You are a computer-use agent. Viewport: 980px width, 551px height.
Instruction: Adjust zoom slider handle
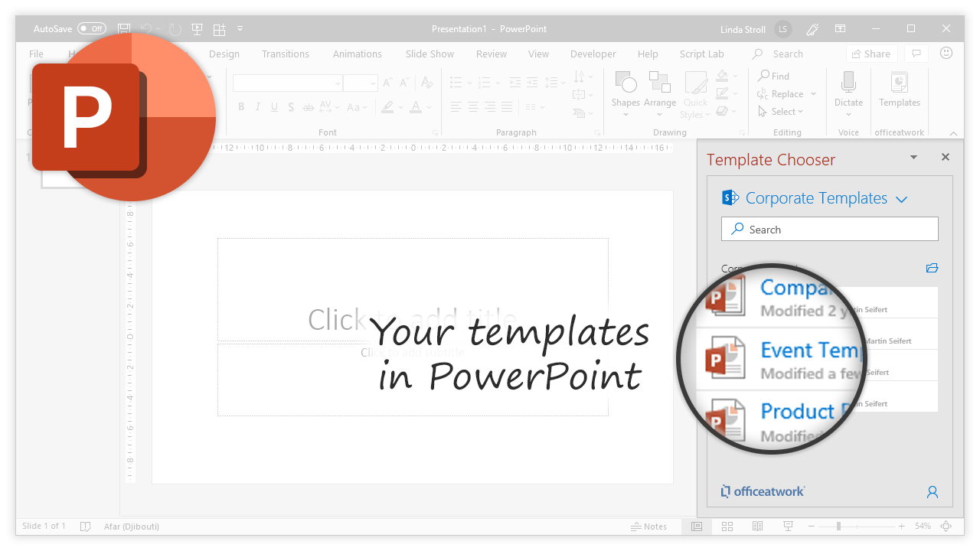tap(838, 527)
